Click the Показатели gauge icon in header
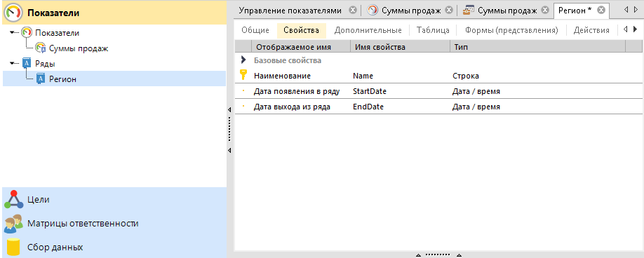Viewport: 644px width, 258px height. (x=13, y=13)
